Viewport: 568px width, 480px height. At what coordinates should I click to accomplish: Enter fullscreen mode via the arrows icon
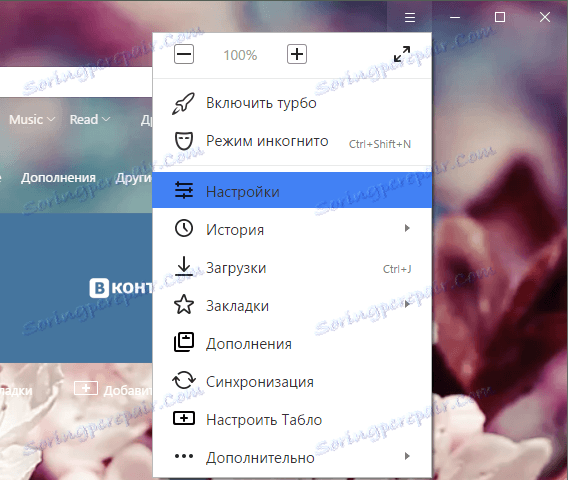[402, 54]
